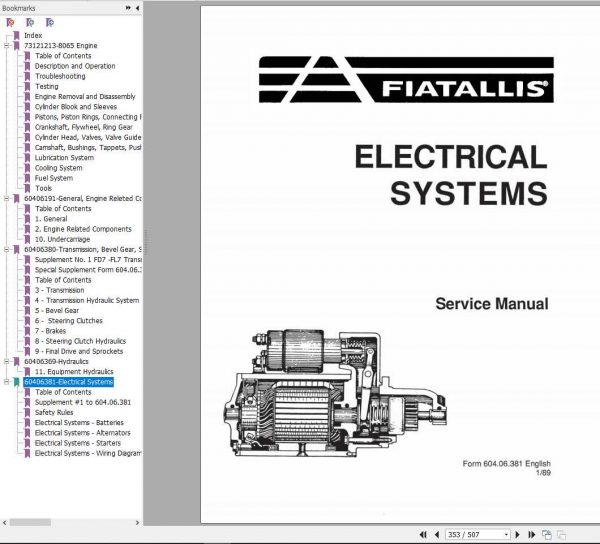This screenshot has height=544, width=600.
Task: Open the 7 - Brakes bookmark
Action: click(x=50, y=331)
